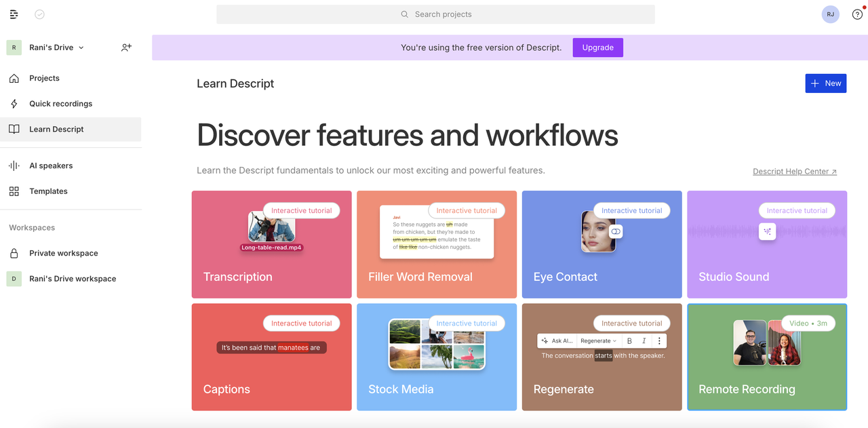Click Interactive tutorial badge on Transcription card
Screen dimensions: 868x428
[x=302, y=210]
